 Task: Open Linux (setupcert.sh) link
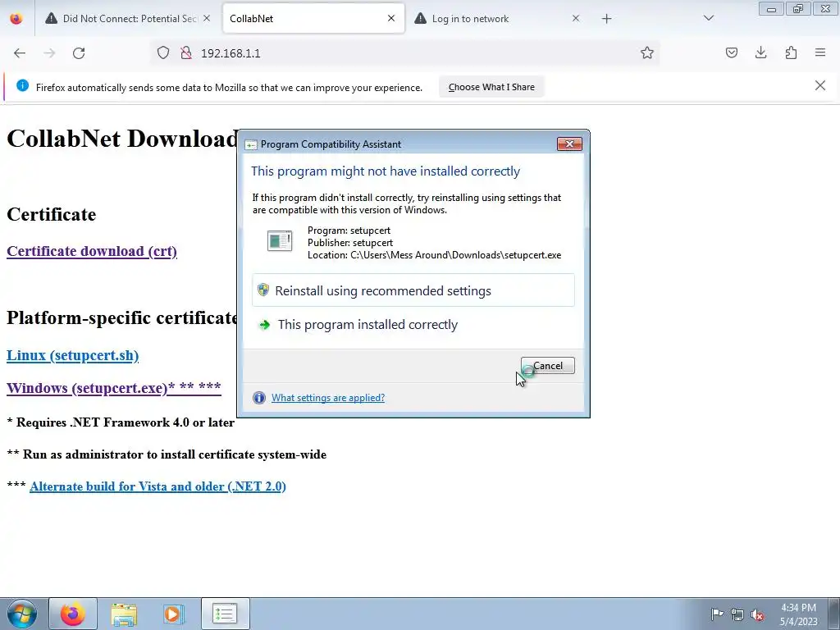(x=72, y=356)
